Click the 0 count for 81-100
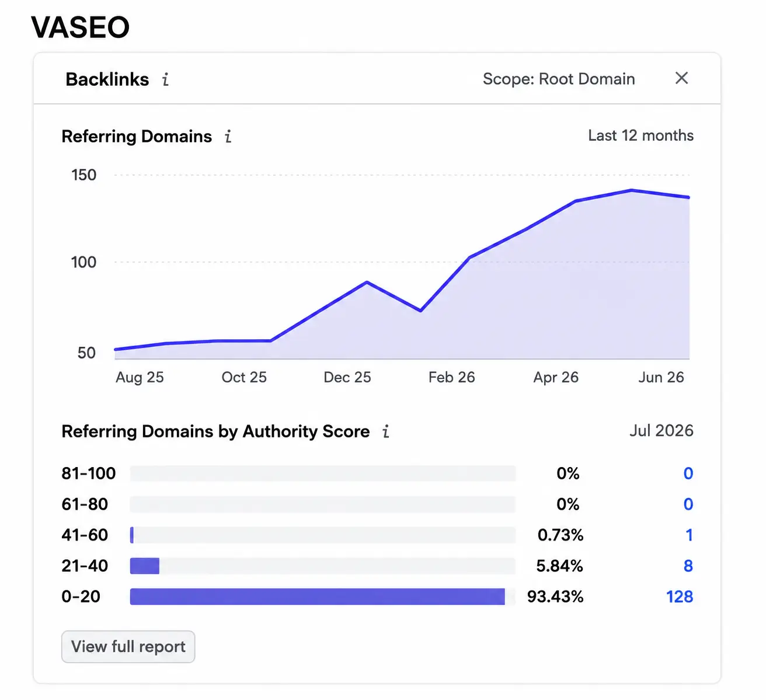Screen dimensions: 766x700 (x=688, y=473)
